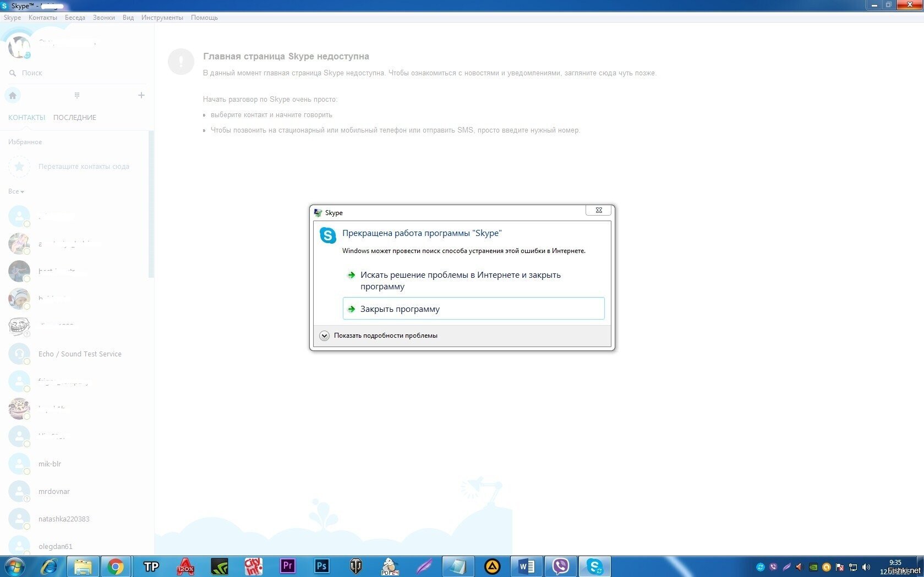This screenshot has height=577, width=924.
Task: Open the volume speaker tray icon
Action: tap(866, 567)
